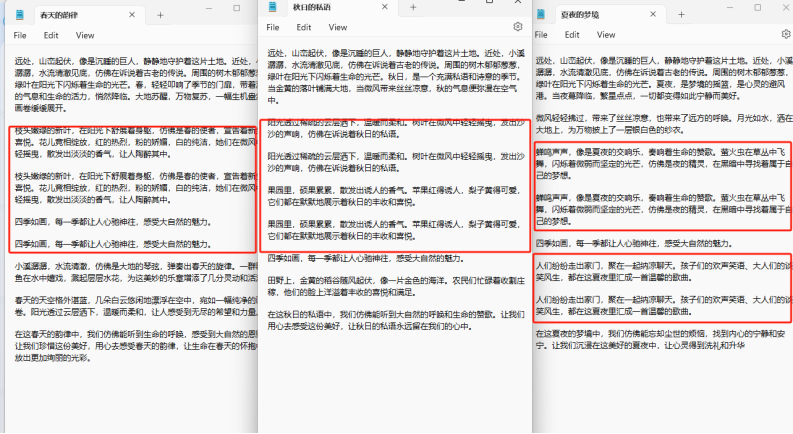Close the 春天的韵律 tab
793x434 pixels.
coord(132,15)
